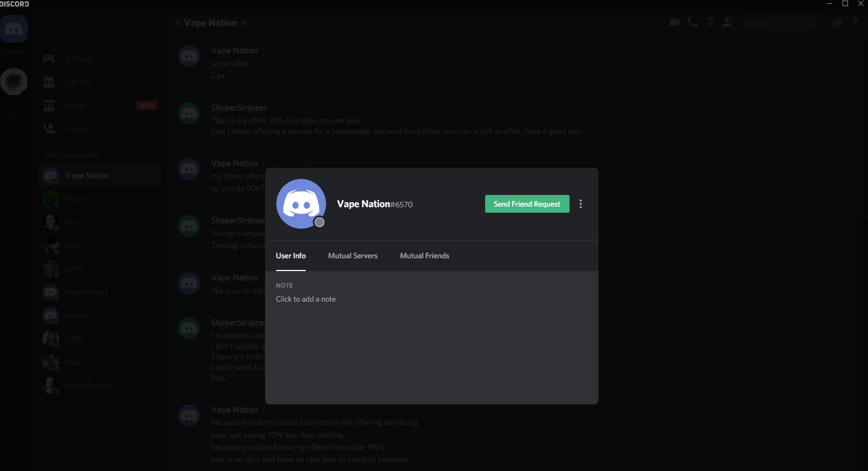The image size is (868, 471).
Task: Select the QBD direct message
Action: pyautogui.click(x=100, y=339)
